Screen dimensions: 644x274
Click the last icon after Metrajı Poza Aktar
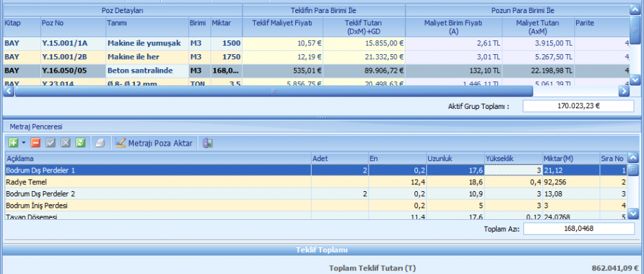pos(208,143)
